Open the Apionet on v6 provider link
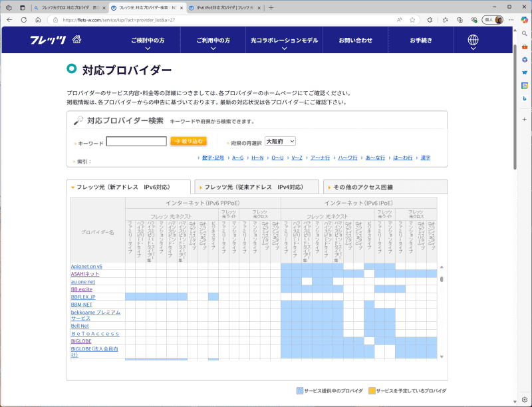The width and height of the screenshot is (532, 407). [x=86, y=266]
